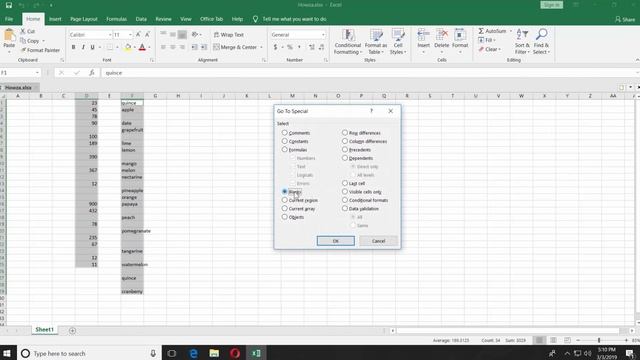Open Windows Start menu

[7, 353]
